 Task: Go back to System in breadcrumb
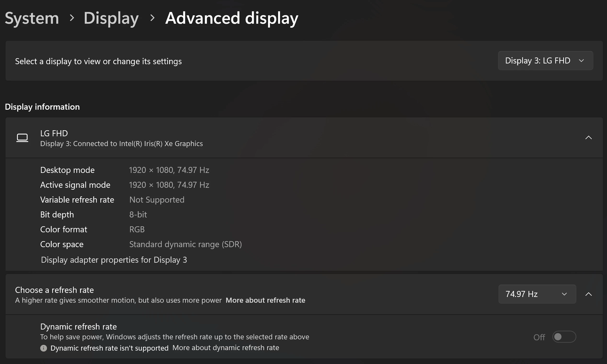click(32, 18)
